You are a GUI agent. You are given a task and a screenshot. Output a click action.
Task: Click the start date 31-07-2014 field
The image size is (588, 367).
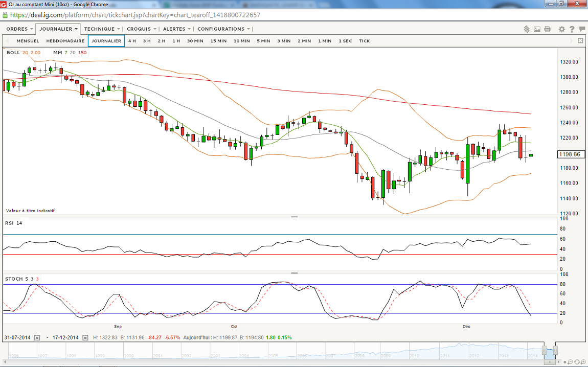[x=17, y=338]
